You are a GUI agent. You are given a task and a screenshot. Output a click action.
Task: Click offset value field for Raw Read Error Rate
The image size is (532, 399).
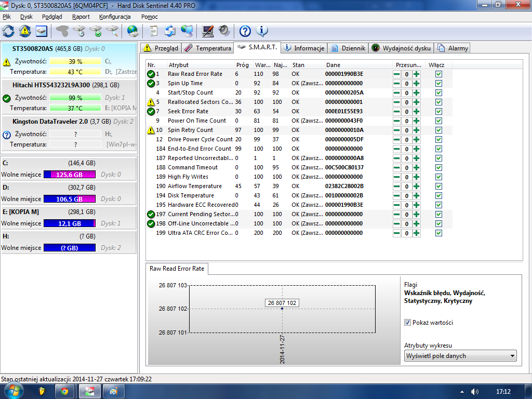tap(406, 74)
